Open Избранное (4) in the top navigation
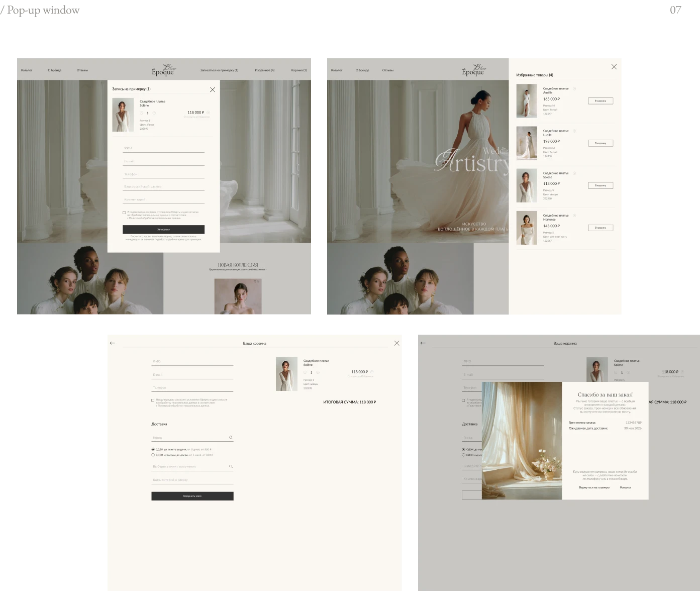The height and width of the screenshot is (613, 700). tap(265, 70)
